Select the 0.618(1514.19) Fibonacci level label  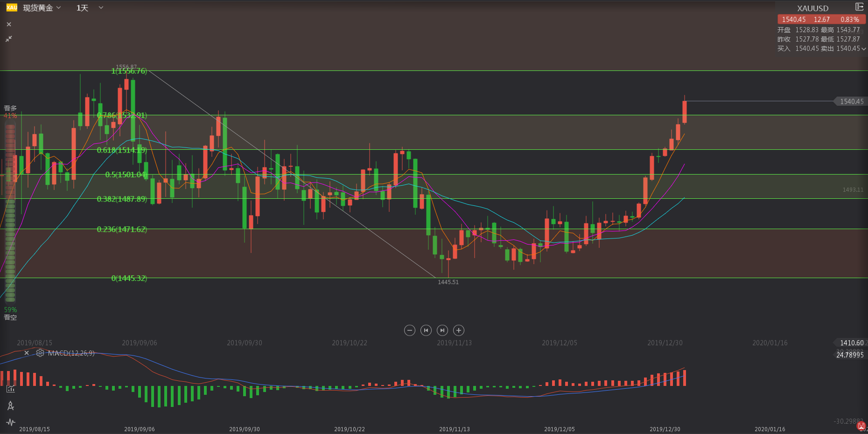coord(122,150)
